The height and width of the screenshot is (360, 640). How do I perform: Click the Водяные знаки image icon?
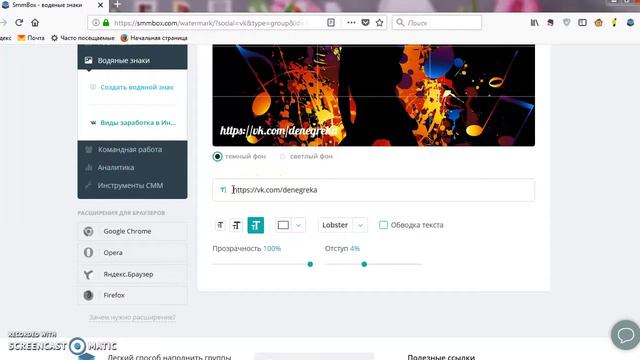pyautogui.click(x=88, y=60)
